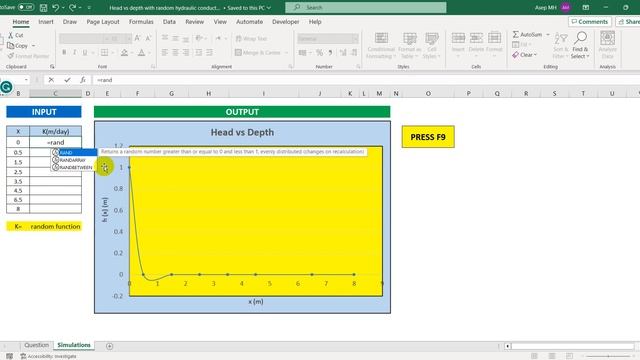
Task: Open the Customize Quick Access Toolbar dropdown
Action: (x=89, y=7)
